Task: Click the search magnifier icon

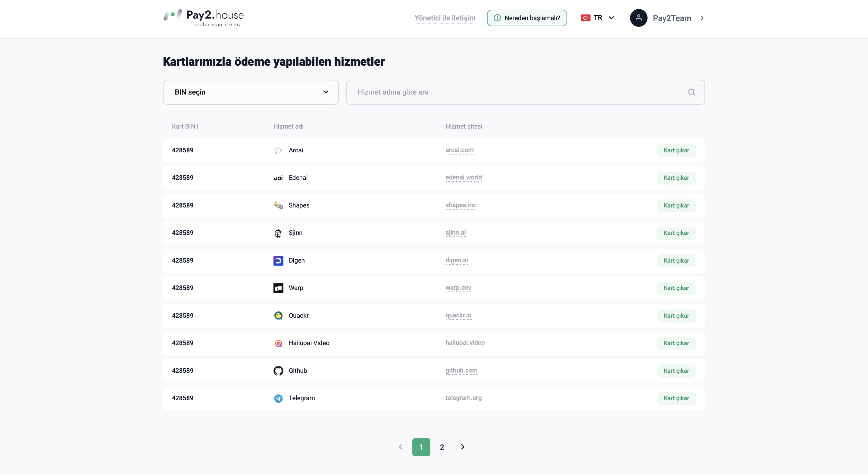Action: (692, 92)
